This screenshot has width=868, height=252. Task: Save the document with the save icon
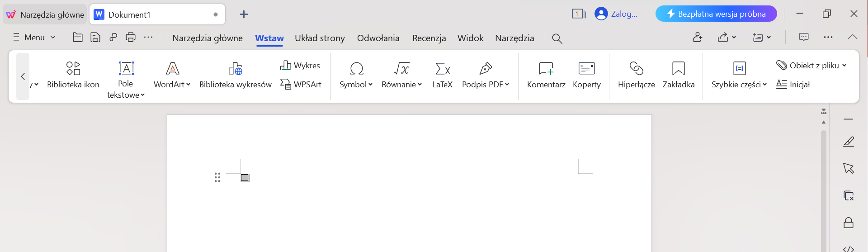click(x=95, y=38)
